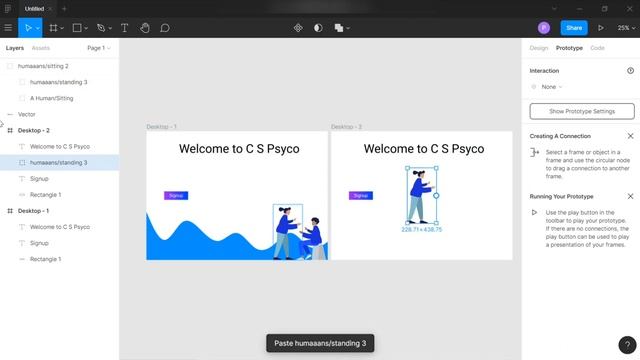Select Desktop - 1 frame layer
The image size is (640, 360).
pos(60,211)
